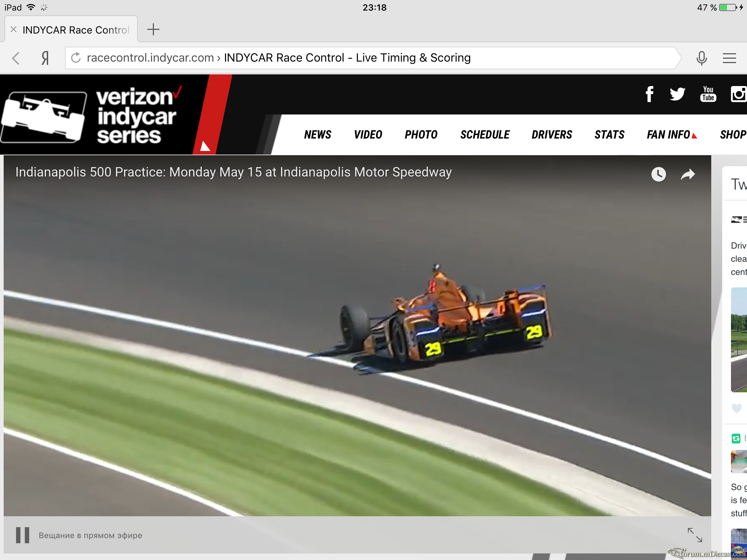The image size is (747, 560).
Task: Add video to Watch Later clock icon
Action: tap(658, 174)
